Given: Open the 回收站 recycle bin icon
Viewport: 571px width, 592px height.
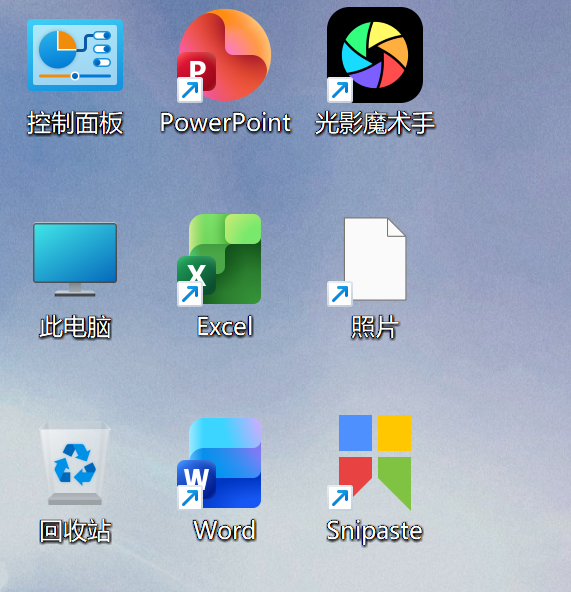Looking at the screenshot, I should 75,463.
